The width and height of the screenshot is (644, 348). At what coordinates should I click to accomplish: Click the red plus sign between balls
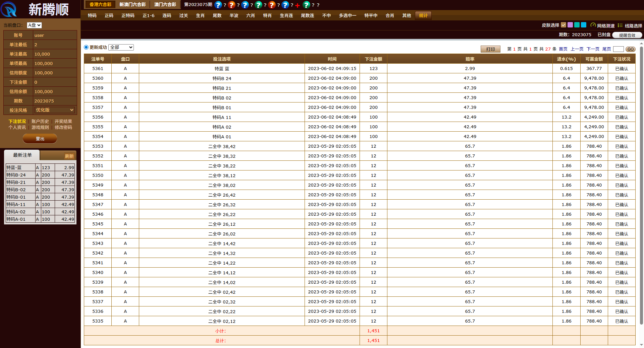[298, 5]
